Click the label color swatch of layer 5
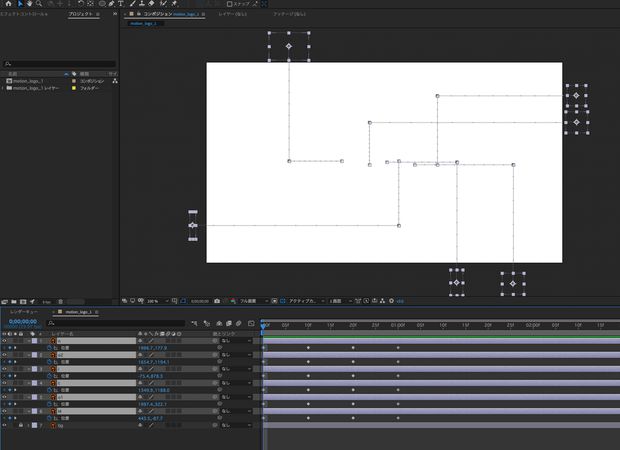The width and height of the screenshot is (620, 450). pos(34,397)
